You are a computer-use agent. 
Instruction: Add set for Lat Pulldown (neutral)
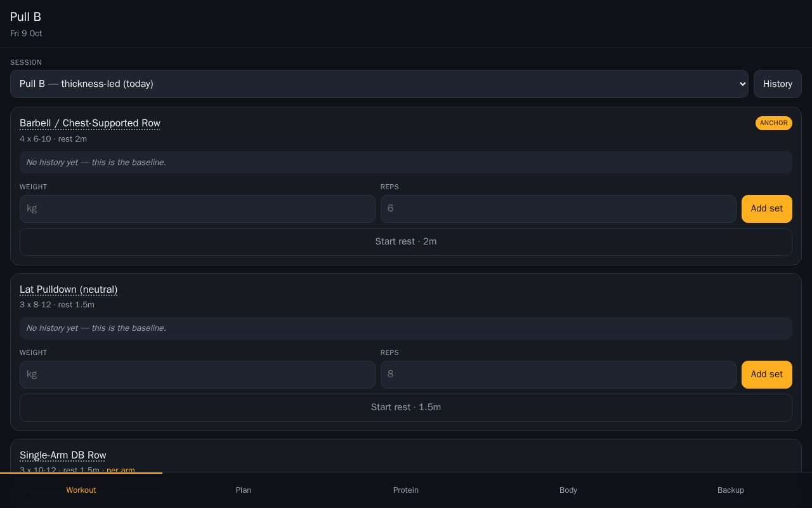pos(766,375)
